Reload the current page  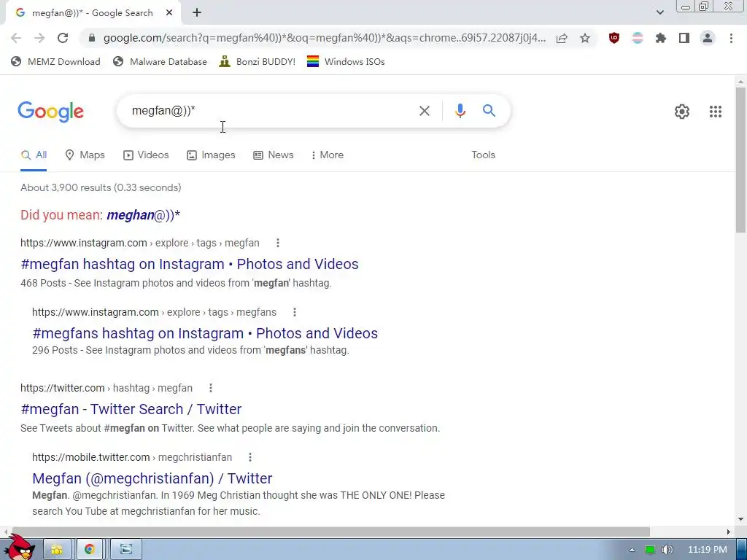point(63,38)
